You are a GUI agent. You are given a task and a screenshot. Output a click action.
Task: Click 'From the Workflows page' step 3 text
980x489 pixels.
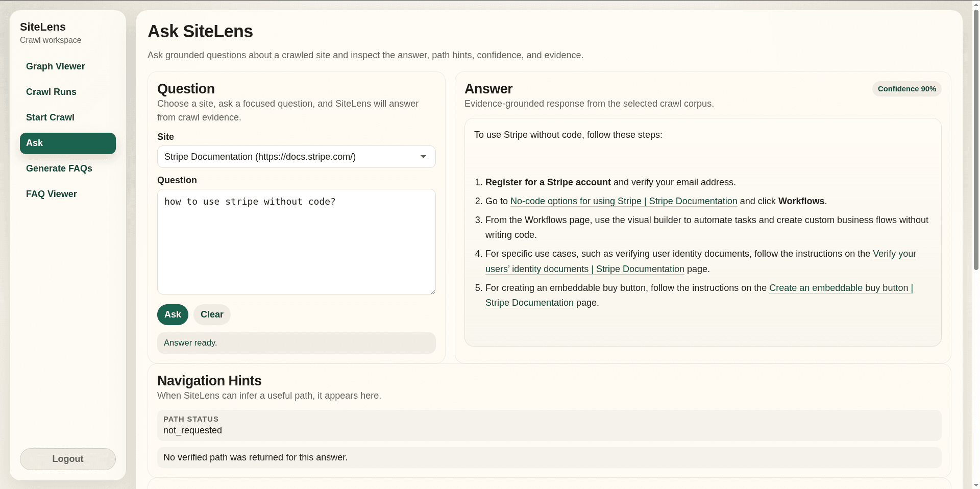pyautogui.click(x=707, y=227)
